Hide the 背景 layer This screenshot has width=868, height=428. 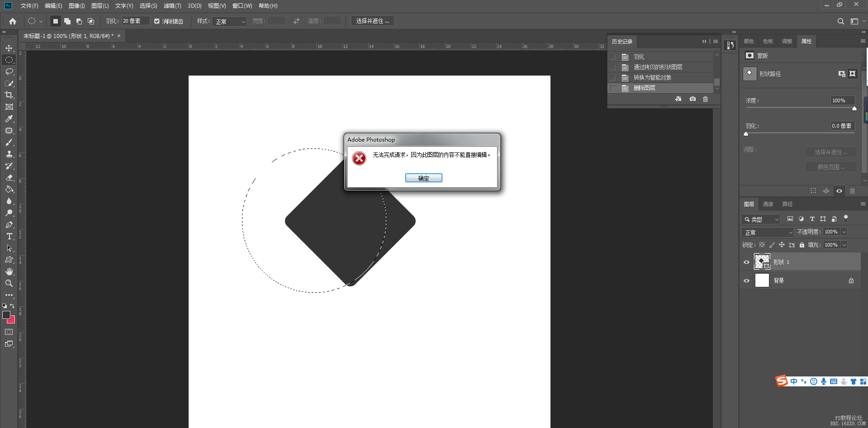click(746, 281)
